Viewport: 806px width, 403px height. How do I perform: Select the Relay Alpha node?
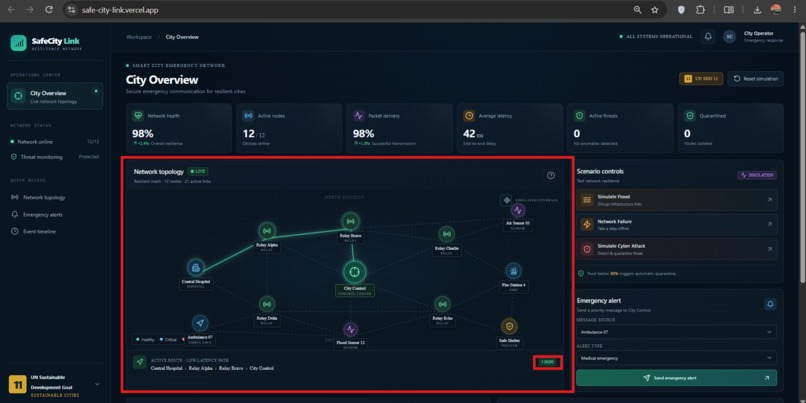tap(267, 231)
